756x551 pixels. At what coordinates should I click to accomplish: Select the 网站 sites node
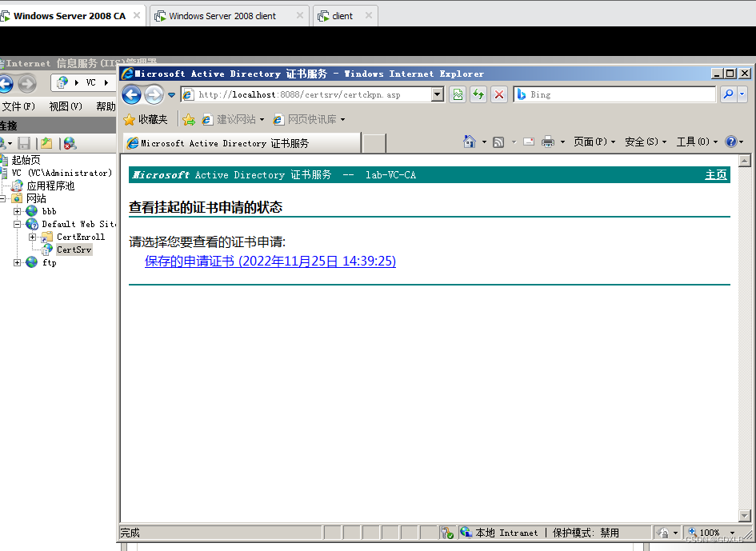pyautogui.click(x=36, y=198)
